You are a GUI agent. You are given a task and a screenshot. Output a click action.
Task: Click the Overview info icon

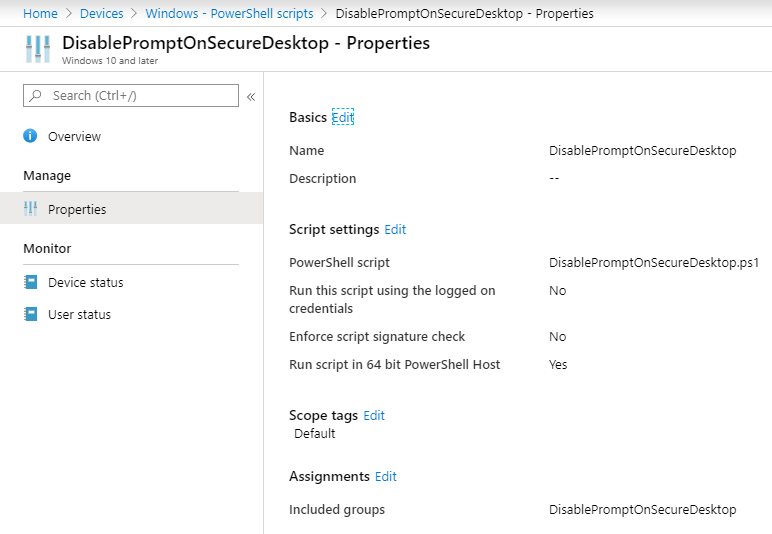coord(30,136)
